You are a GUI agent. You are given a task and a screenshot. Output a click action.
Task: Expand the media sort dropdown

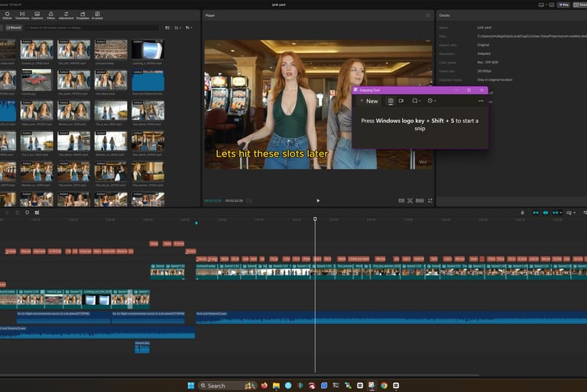(x=177, y=28)
